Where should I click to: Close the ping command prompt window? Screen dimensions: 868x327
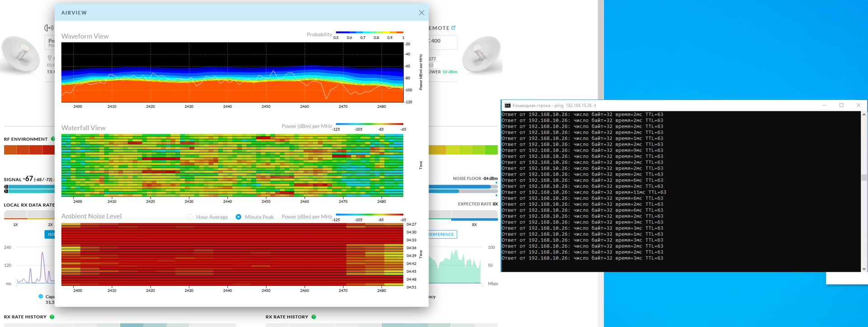pos(859,105)
